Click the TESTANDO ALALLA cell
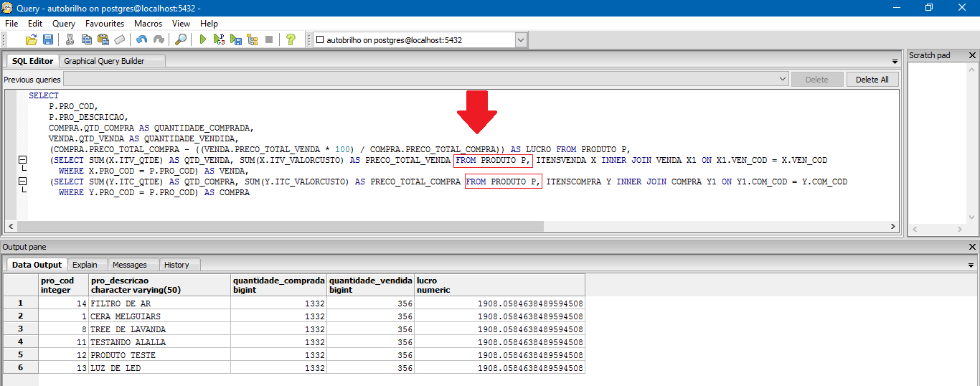 pyautogui.click(x=159, y=342)
